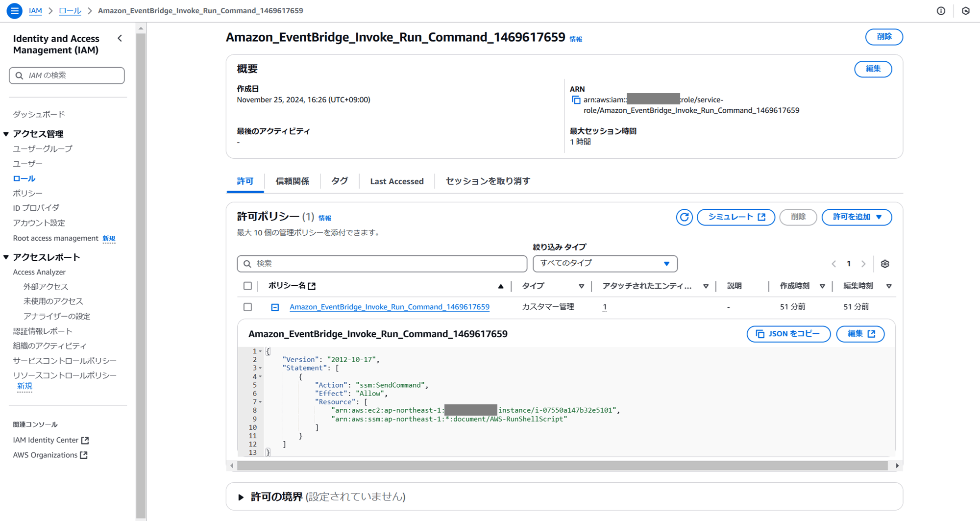This screenshot has height=521, width=980.
Task: Click JSON をコピー button
Action: [x=788, y=334]
